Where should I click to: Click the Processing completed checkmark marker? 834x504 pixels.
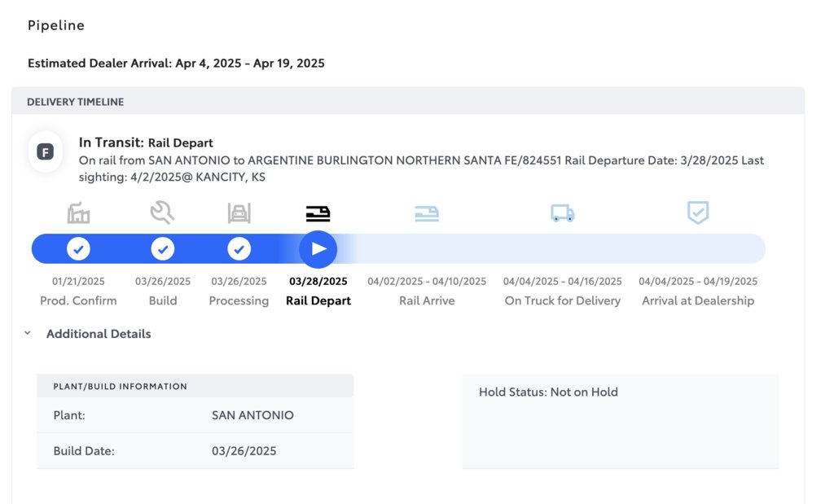point(239,249)
